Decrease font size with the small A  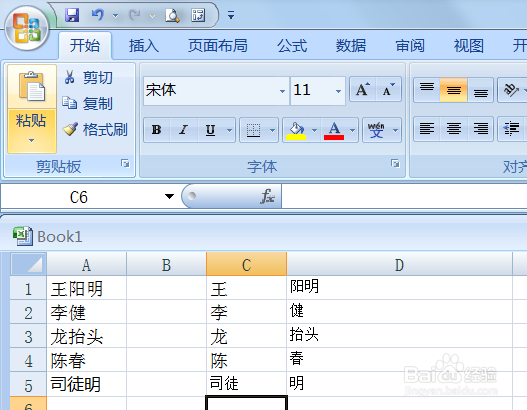388,89
